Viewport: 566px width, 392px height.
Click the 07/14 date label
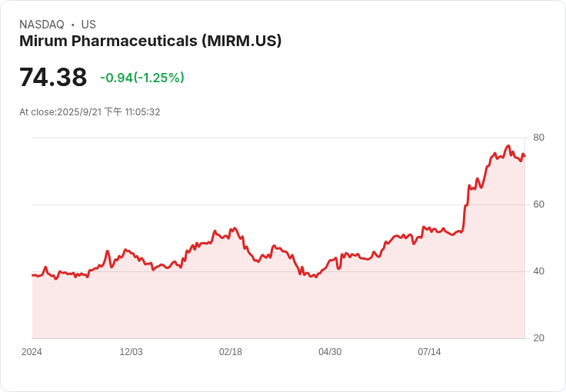click(429, 351)
